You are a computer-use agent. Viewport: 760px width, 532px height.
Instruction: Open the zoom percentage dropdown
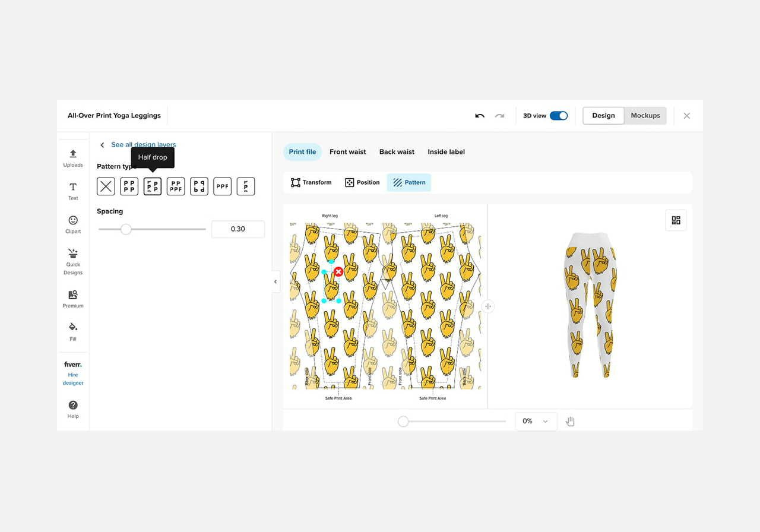(x=536, y=421)
